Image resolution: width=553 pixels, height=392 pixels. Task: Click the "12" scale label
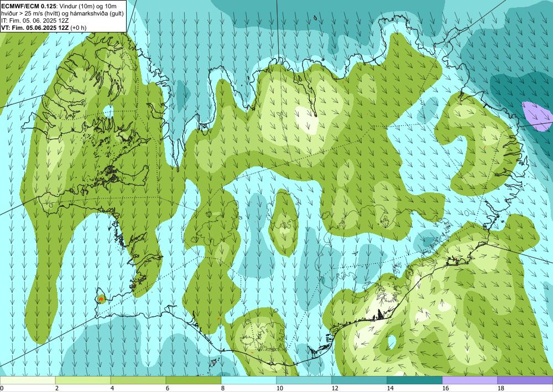point(335,388)
